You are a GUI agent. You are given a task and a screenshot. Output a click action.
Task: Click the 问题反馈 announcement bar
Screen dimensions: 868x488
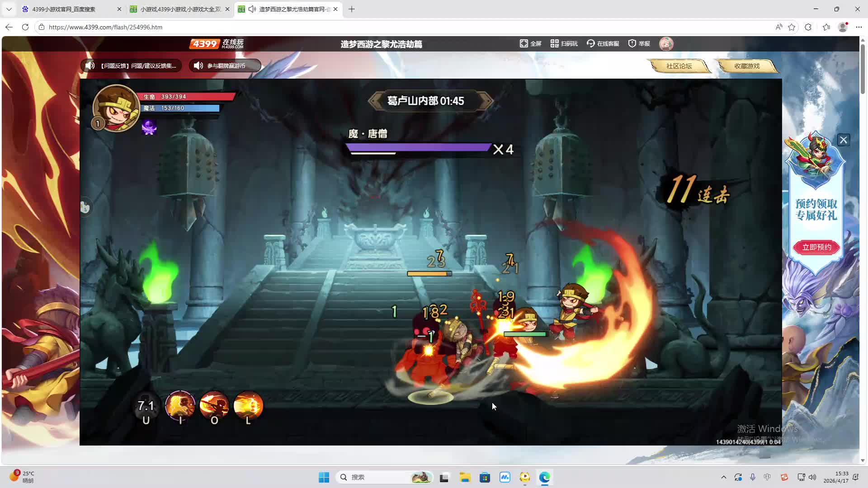pyautogui.click(x=132, y=66)
